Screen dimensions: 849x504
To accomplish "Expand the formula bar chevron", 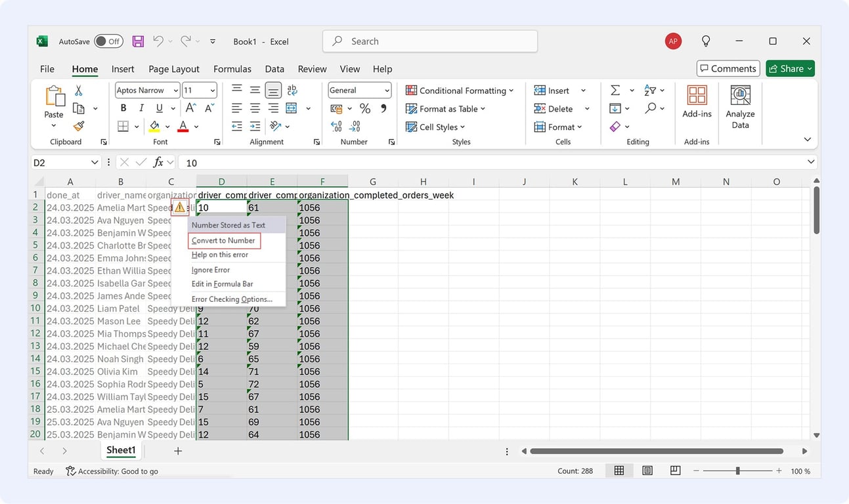I will click(x=811, y=161).
